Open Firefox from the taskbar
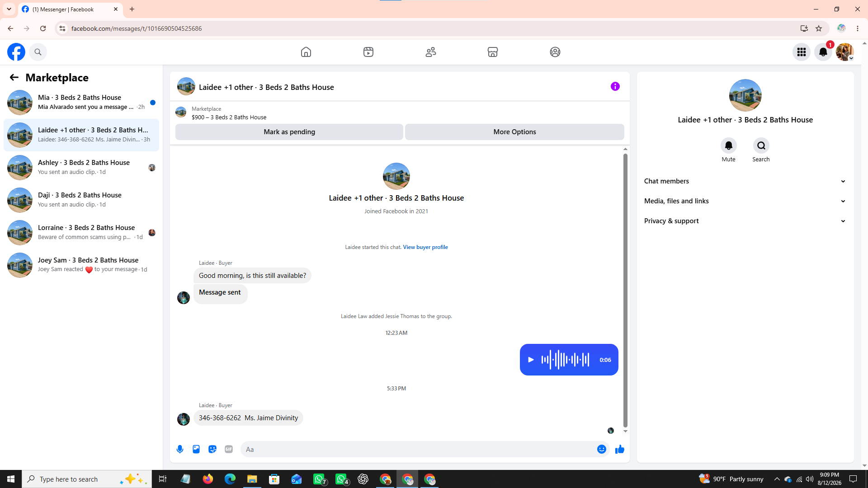Screen dimensions: 868x488 (x=208, y=479)
